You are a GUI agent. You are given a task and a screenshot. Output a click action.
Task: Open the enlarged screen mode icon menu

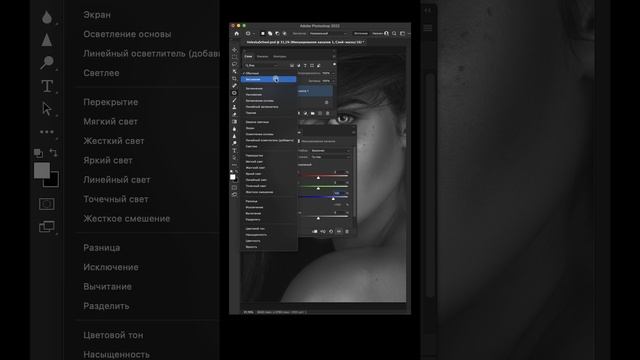point(47,227)
